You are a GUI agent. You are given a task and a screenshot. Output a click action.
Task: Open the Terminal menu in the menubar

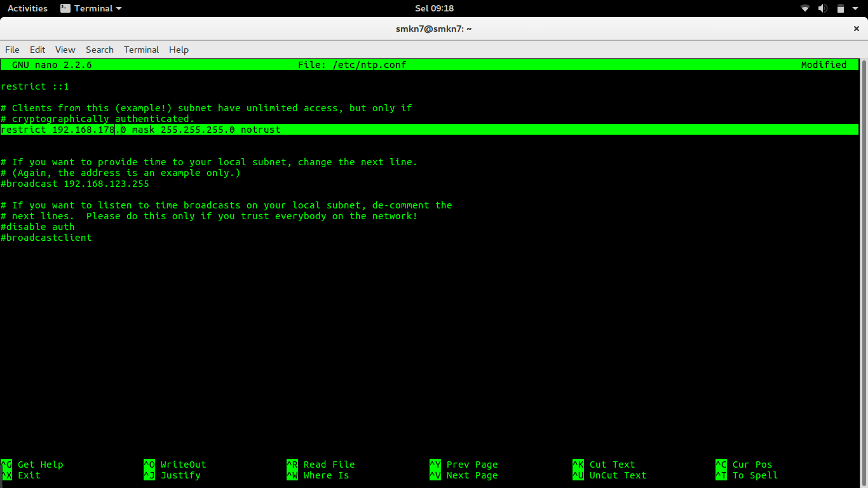[x=141, y=50]
